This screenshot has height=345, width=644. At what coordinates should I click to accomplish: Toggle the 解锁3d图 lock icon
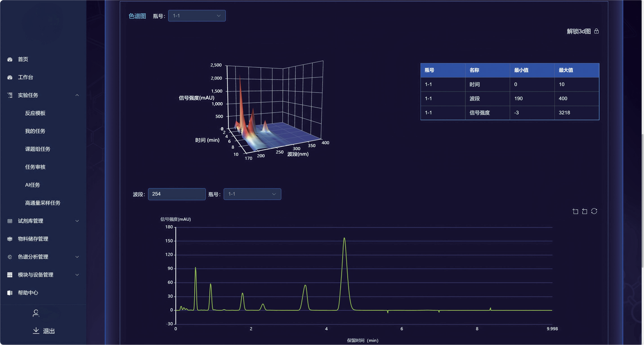click(597, 31)
